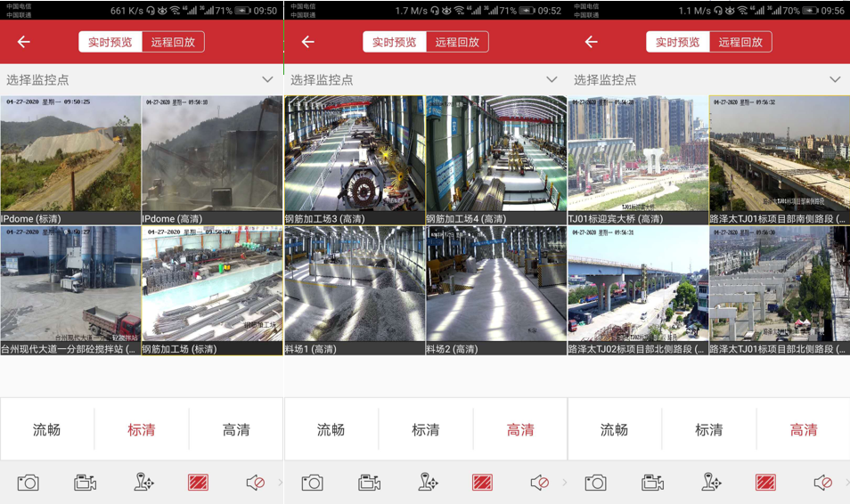The height and width of the screenshot is (504, 850).
Task: Expand the 选择监控点 dropdown in the 09:56 screen
Action: point(835,79)
